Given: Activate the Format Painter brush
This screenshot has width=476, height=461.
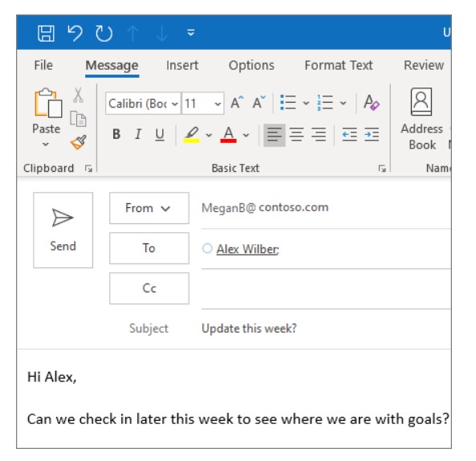Looking at the screenshot, I should click(x=79, y=142).
